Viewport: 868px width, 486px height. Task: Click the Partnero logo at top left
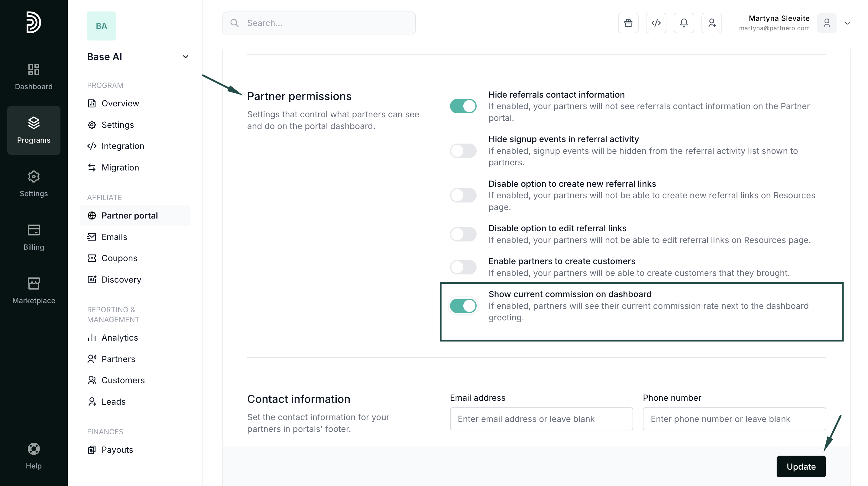coord(34,23)
